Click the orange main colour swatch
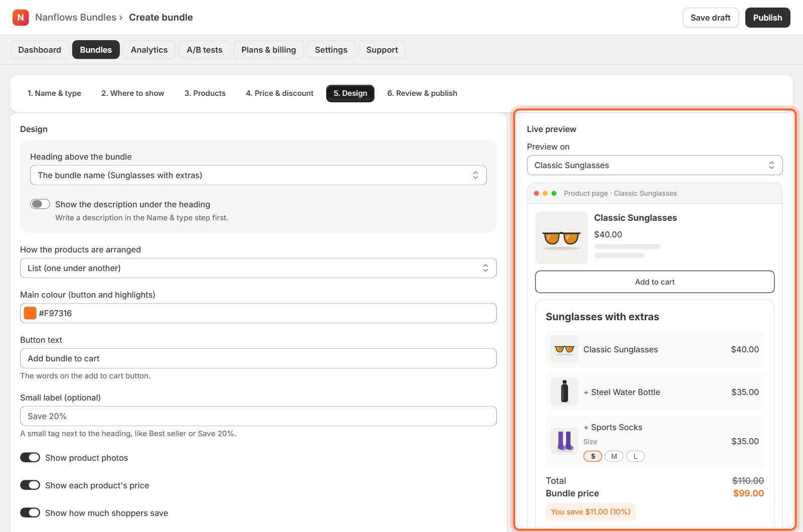The image size is (803, 532). 30,313
